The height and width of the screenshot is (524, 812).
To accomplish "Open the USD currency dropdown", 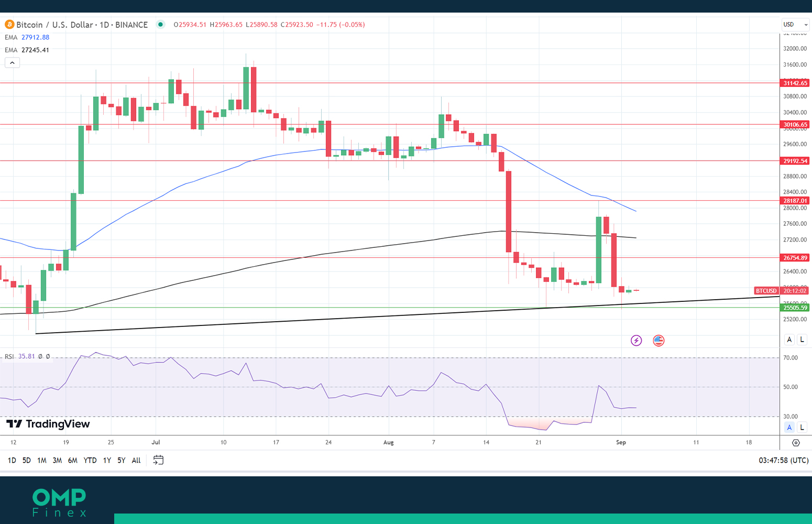I will click(795, 25).
